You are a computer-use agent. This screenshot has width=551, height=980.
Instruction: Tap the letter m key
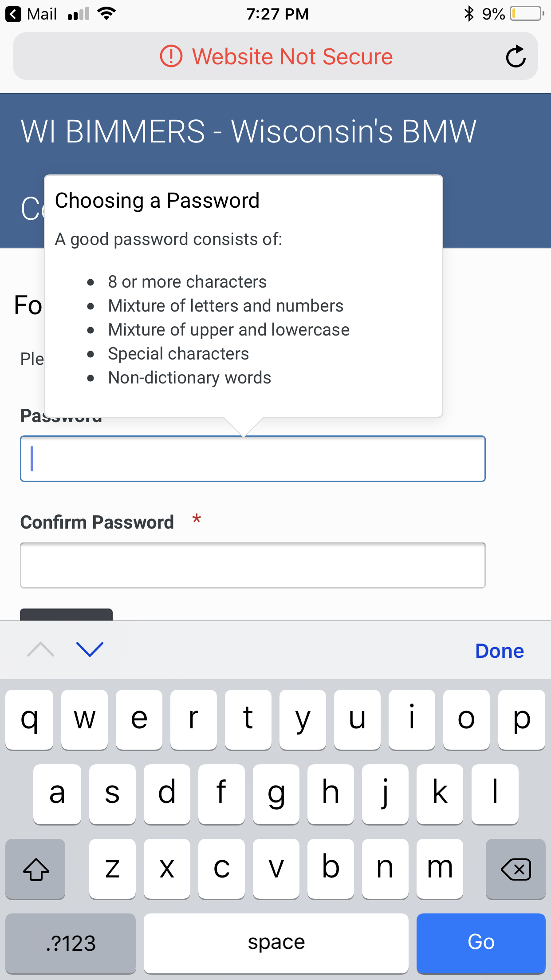pyautogui.click(x=440, y=869)
